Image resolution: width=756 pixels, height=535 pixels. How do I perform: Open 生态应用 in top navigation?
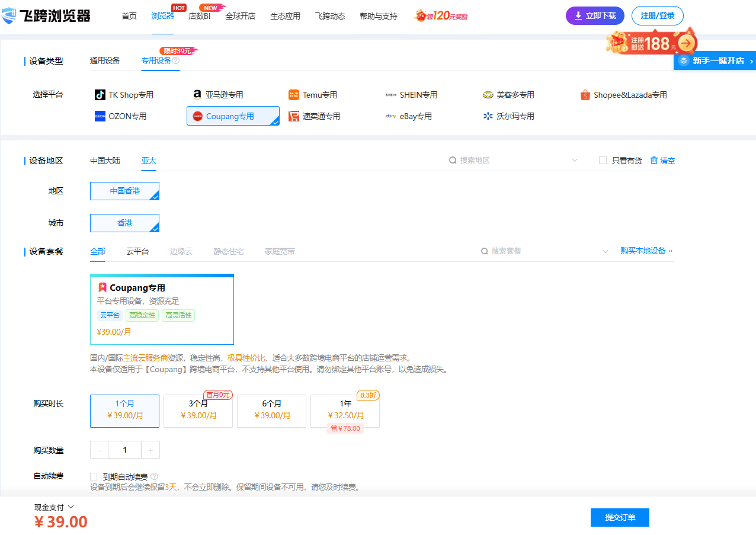286,16
